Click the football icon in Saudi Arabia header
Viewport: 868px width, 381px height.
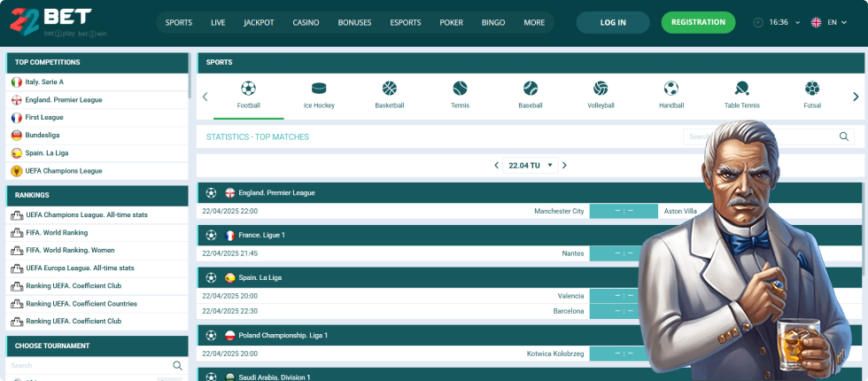coord(211,377)
